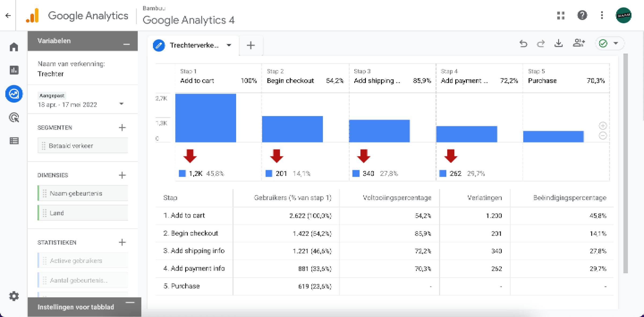The width and height of the screenshot is (644, 317).
Task: Open Admin gear settings icon
Action: pyautogui.click(x=14, y=296)
